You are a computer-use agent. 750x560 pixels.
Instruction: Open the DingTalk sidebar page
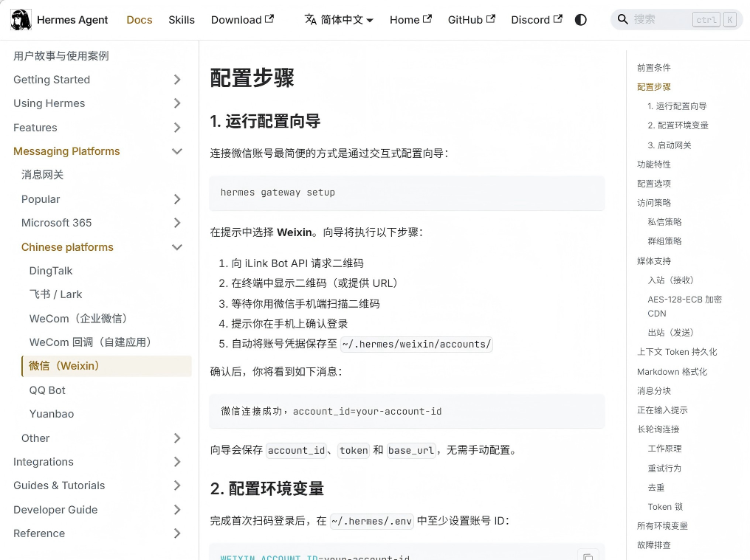[x=51, y=271]
